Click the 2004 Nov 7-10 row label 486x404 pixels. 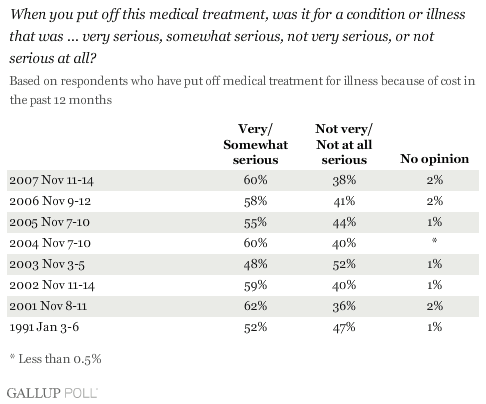(x=50, y=243)
